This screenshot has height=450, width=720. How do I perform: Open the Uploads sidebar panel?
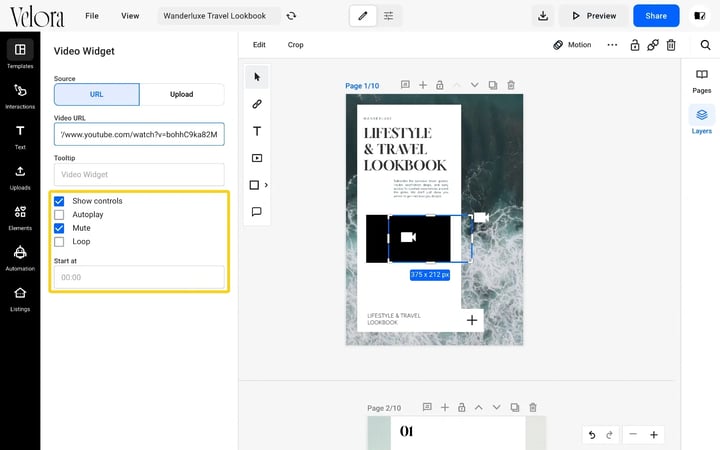click(20, 177)
